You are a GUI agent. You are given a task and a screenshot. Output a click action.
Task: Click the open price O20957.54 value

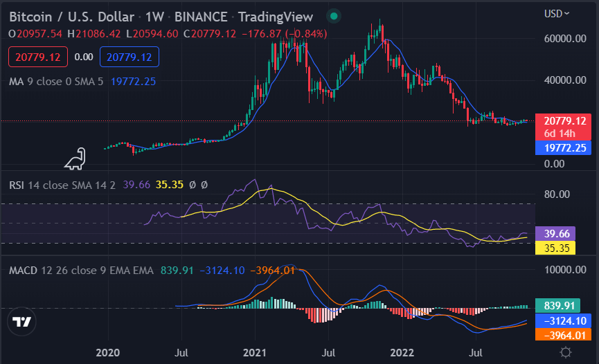tap(35, 34)
